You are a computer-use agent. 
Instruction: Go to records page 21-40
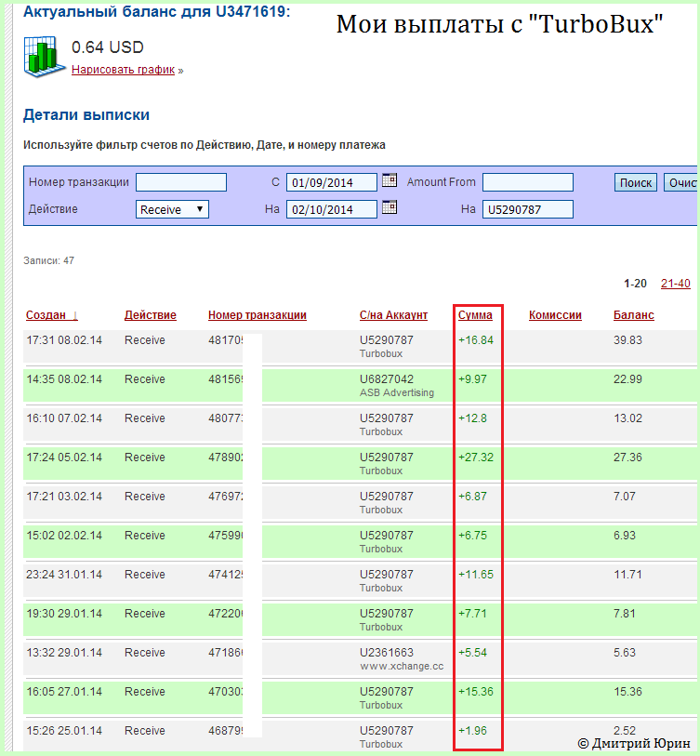click(676, 284)
